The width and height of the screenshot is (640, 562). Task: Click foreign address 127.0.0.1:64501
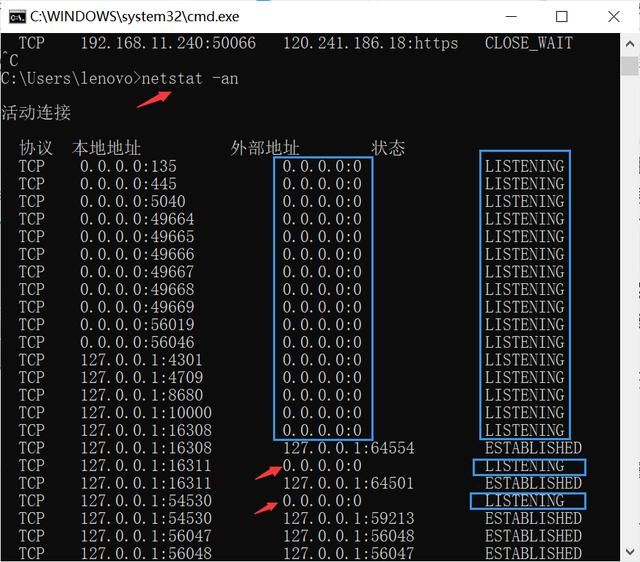(x=349, y=483)
